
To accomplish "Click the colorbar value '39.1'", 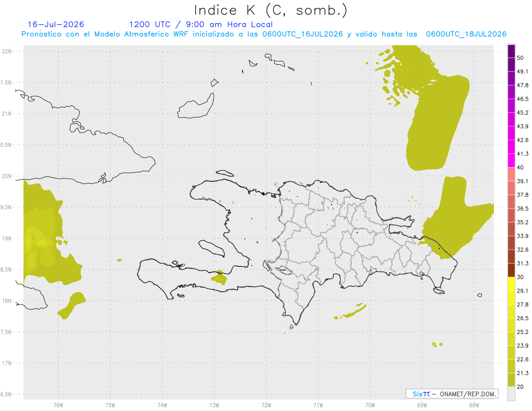I will click(523, 181).
